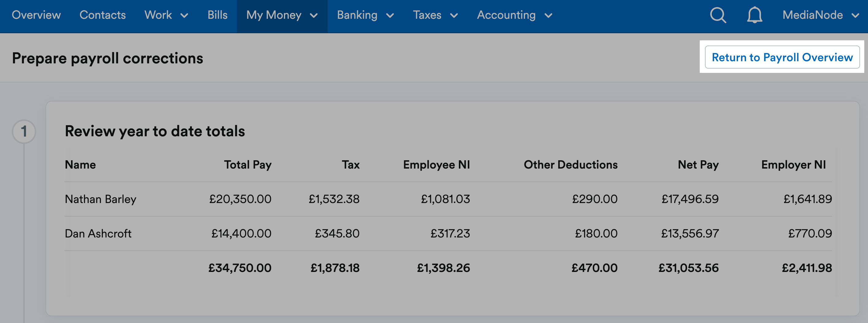Go to the Overview tab

click(36, 15)
